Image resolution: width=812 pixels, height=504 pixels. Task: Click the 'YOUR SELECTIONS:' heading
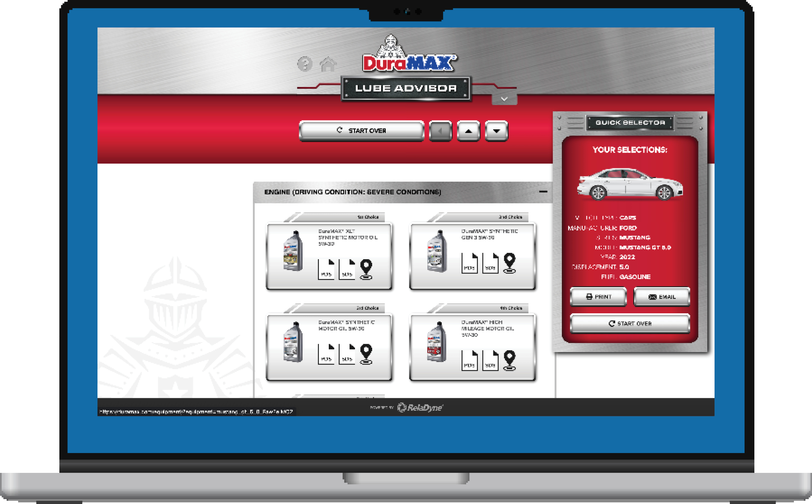click(x=630, y=150)
